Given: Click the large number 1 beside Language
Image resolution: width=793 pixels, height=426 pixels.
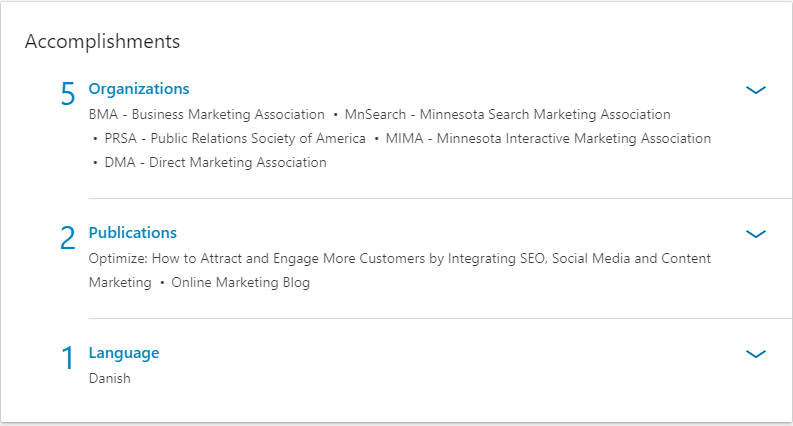Looking at the screenshot, I should tap(68, 358).
